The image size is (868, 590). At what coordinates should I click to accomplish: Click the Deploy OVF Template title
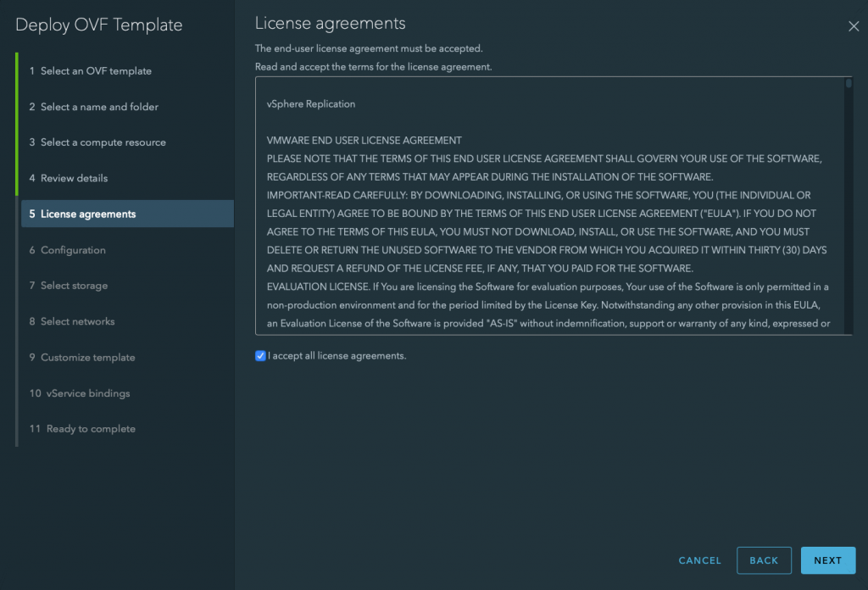98,25
